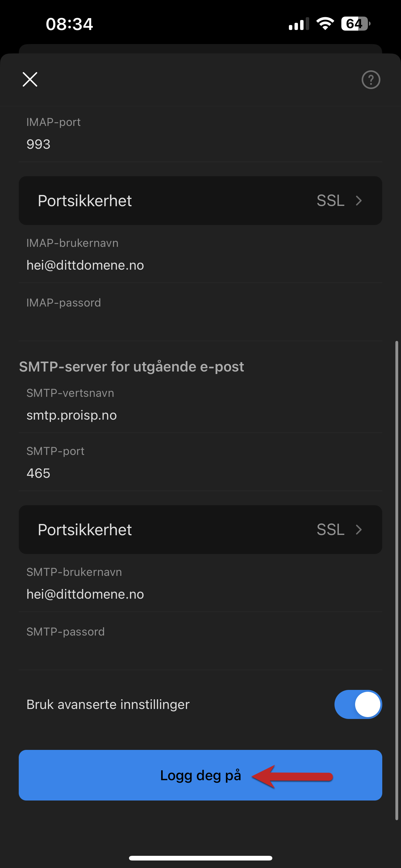This screenshot has width=401, height=868.
Task: Click the vertical scrollbar on the right
Action: click(x=397, y=581)
